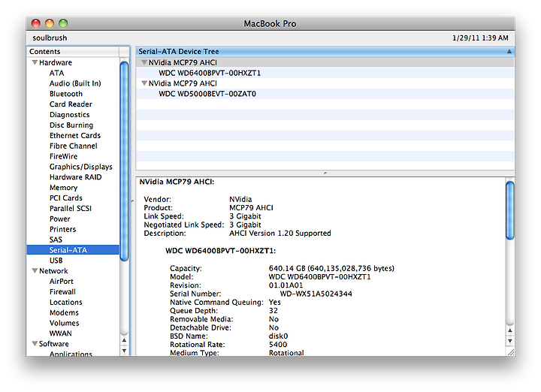Click the horizontal pane splitter handle
Viewport: 541px width, 392px height.
(x=325, y=173)
